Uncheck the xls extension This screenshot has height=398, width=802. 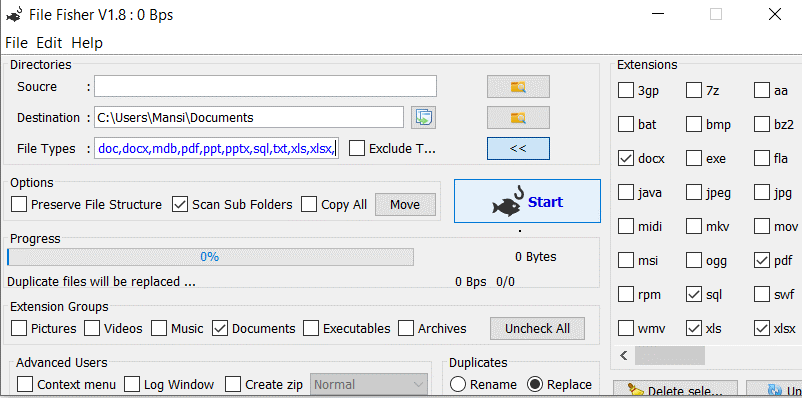click(694, 328)
